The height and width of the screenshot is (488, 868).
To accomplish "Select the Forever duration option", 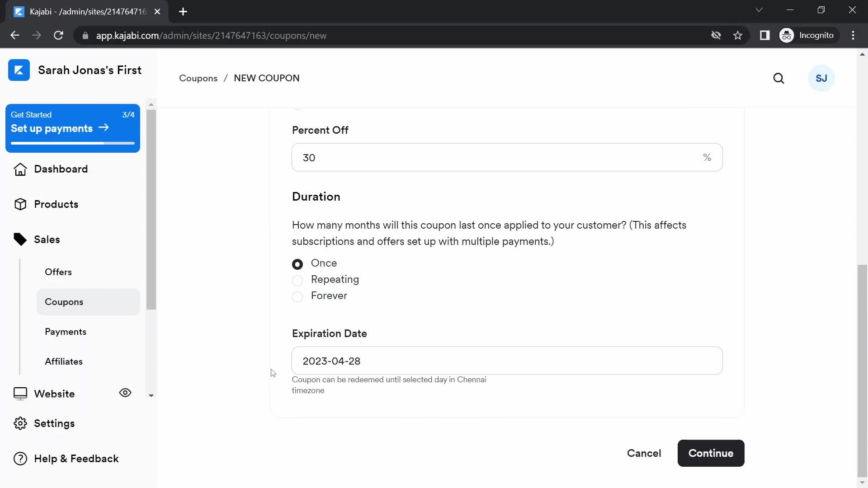I will 297,296.
